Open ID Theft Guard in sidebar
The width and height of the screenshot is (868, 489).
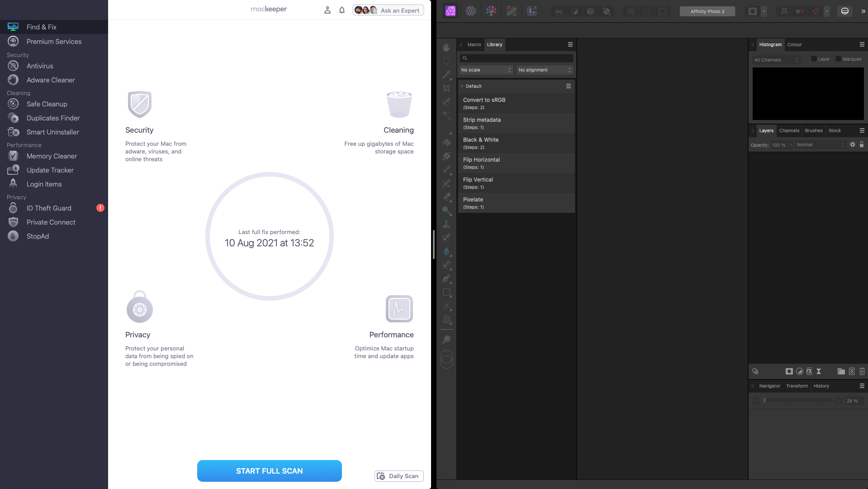(x=54, y=208)
